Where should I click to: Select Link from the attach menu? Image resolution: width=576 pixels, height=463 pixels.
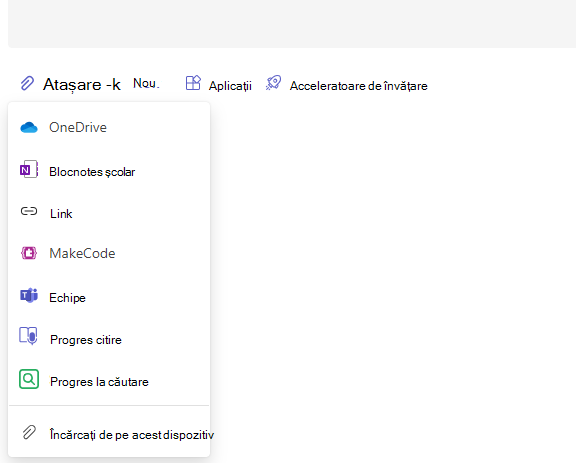(109, 213)
